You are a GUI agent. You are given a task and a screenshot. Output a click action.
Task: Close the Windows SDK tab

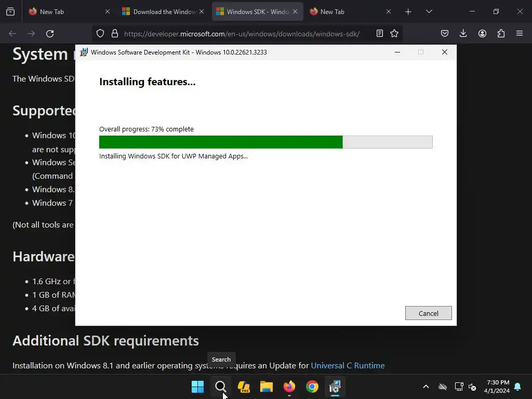tap(295, 11)
